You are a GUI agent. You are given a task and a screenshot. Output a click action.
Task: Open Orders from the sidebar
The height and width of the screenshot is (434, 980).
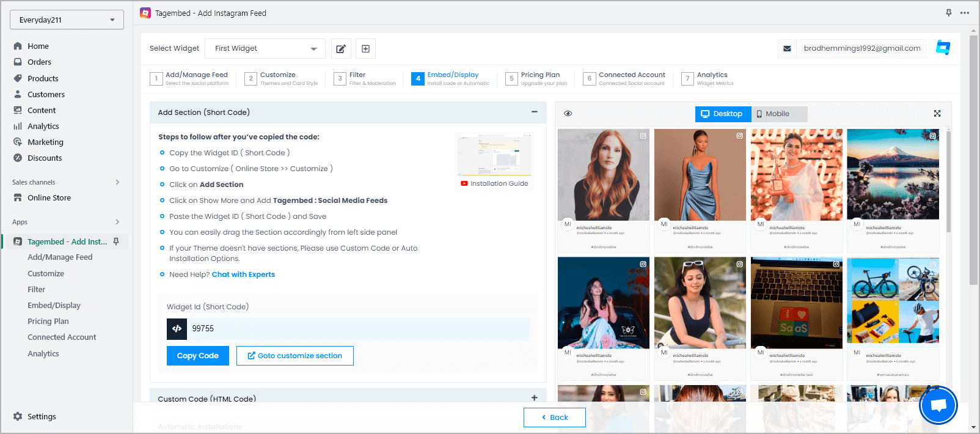click(39, 62)
